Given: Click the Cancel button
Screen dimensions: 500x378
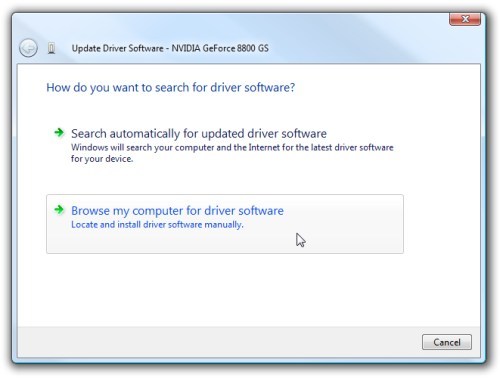Looking at the screenshot, I should point(447,342).
